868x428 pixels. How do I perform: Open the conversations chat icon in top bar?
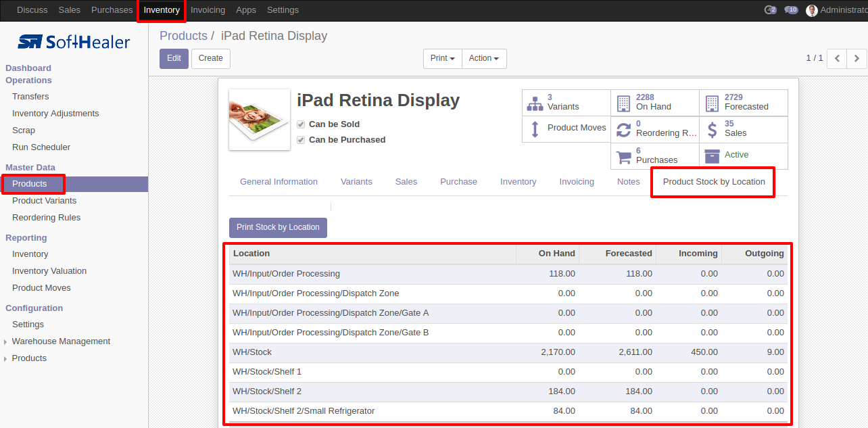791,10
